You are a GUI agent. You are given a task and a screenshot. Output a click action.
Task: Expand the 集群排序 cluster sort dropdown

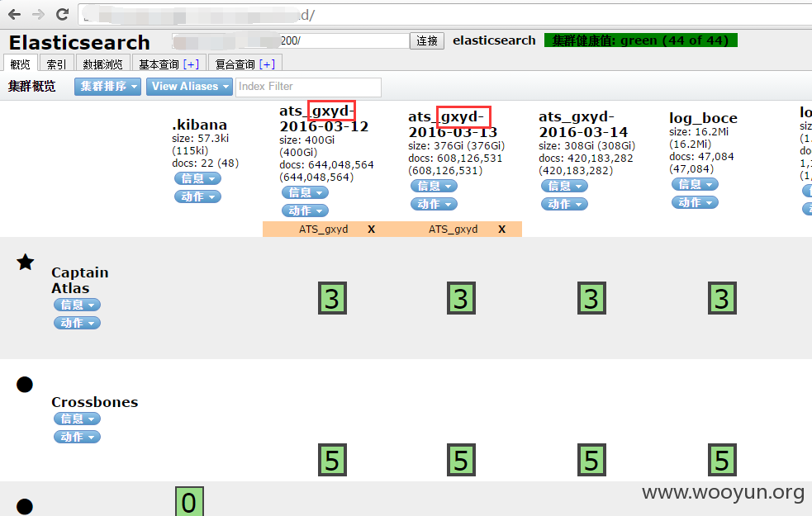107,87
